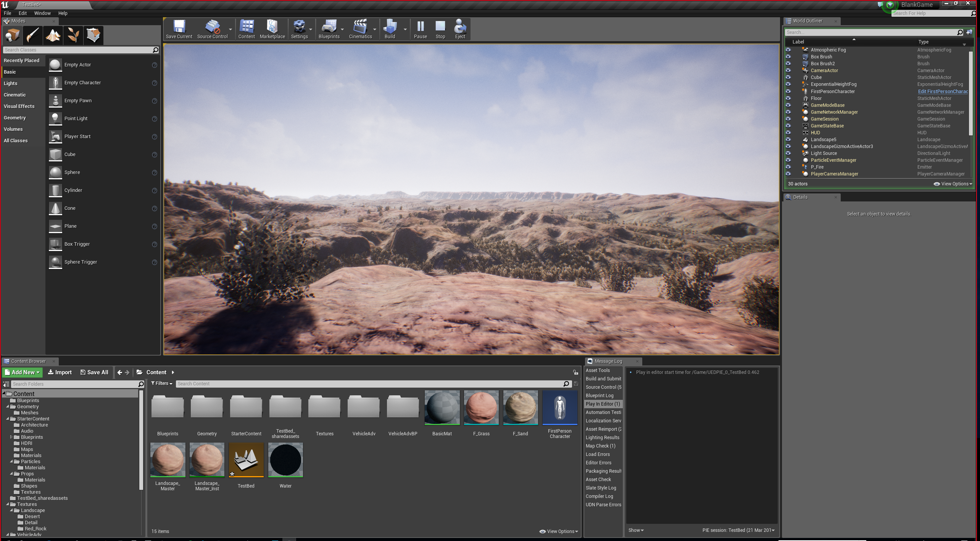Screen dimensions: 980x541
Task: Select the Paint mode brush icon
Action: coord(32,35)
